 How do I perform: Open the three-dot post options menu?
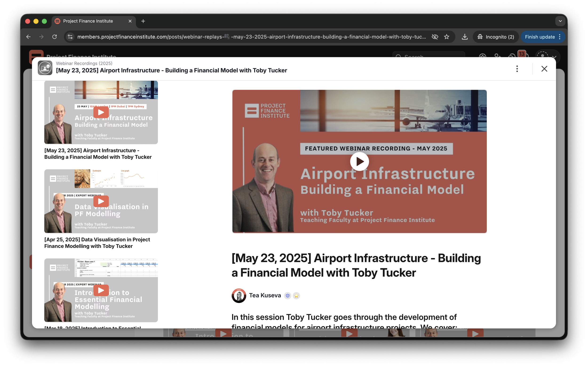point(517,69)
